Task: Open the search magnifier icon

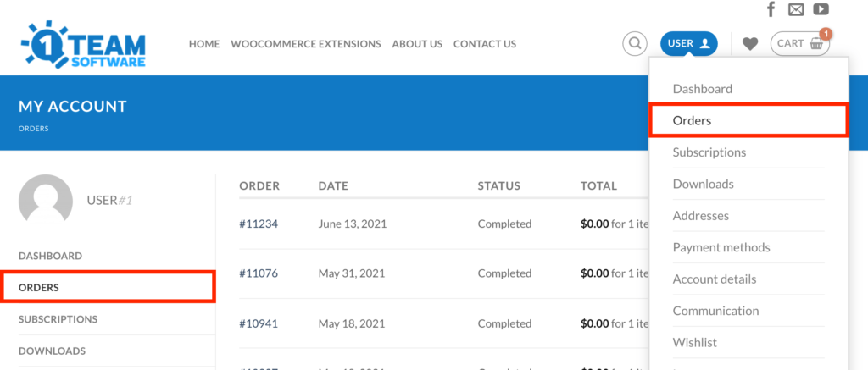Action: click(x=634, y=44)
